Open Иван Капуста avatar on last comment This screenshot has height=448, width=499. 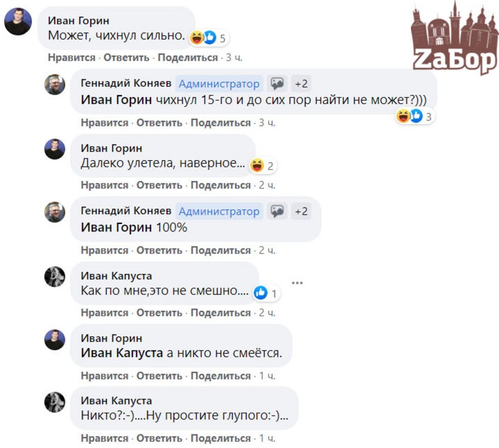tap(54, 402)
